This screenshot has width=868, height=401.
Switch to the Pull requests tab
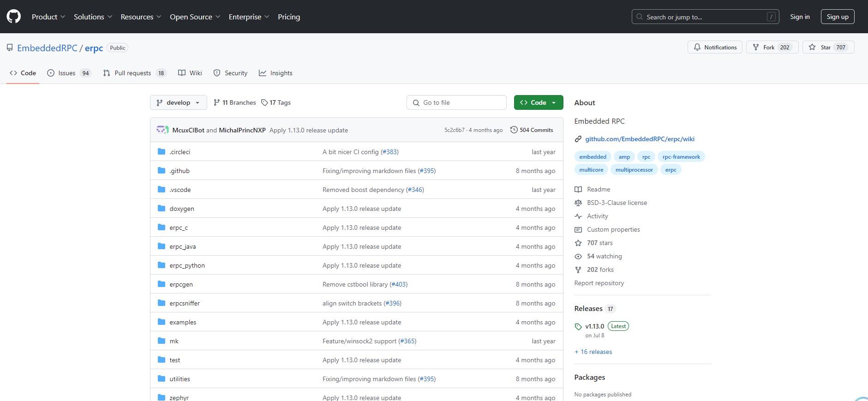pyautogui.click(x=134, y=73)
